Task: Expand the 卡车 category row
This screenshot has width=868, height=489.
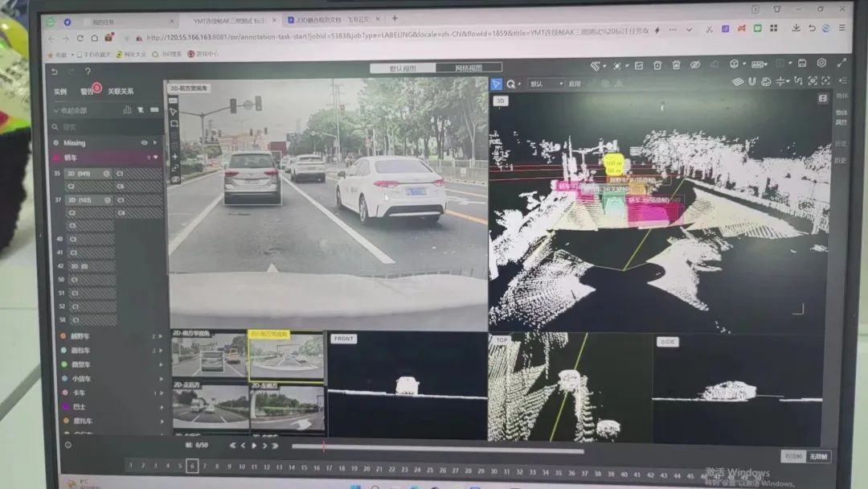Action: 160,392
